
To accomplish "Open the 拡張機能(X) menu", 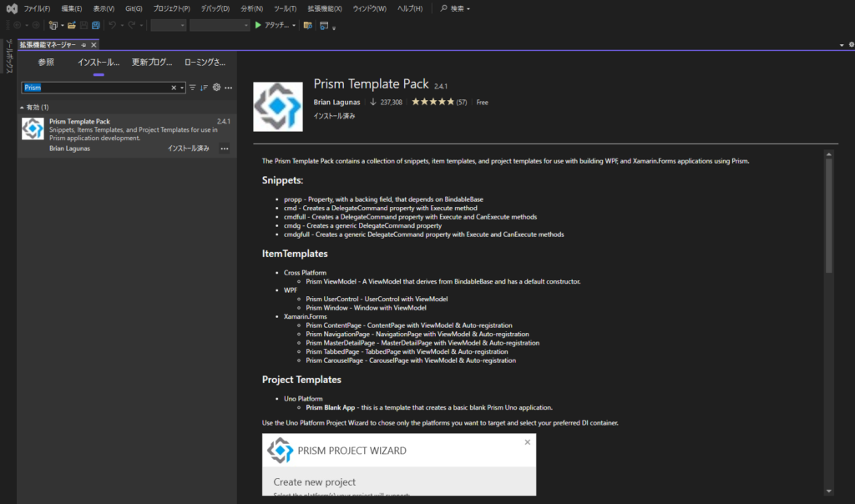I will tap(325, 8).
